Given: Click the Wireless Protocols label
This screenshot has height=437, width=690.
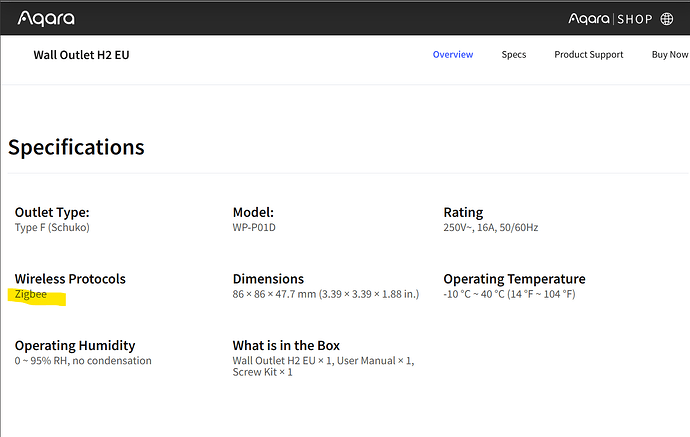Looking at the screenshot, I should pyautogui.click(x=70, y=279).
